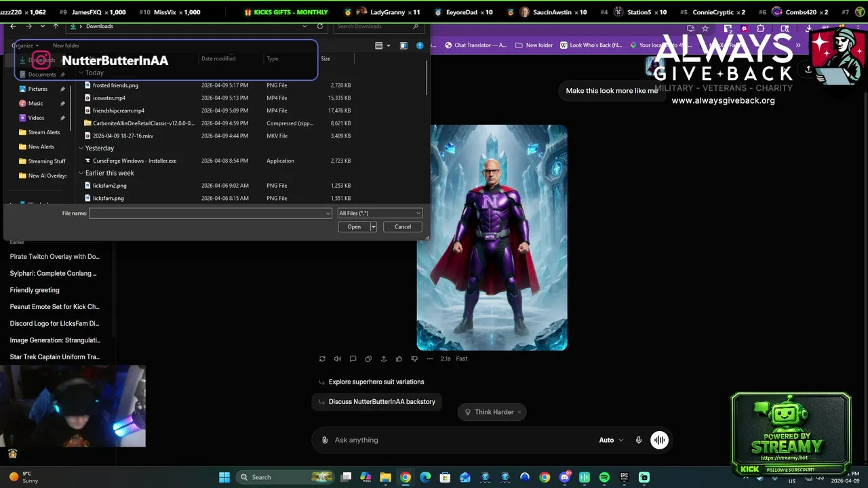Toggle the preview pane icon in the file dialog
The height and width of the screenshot is (488, 868).
403,45
